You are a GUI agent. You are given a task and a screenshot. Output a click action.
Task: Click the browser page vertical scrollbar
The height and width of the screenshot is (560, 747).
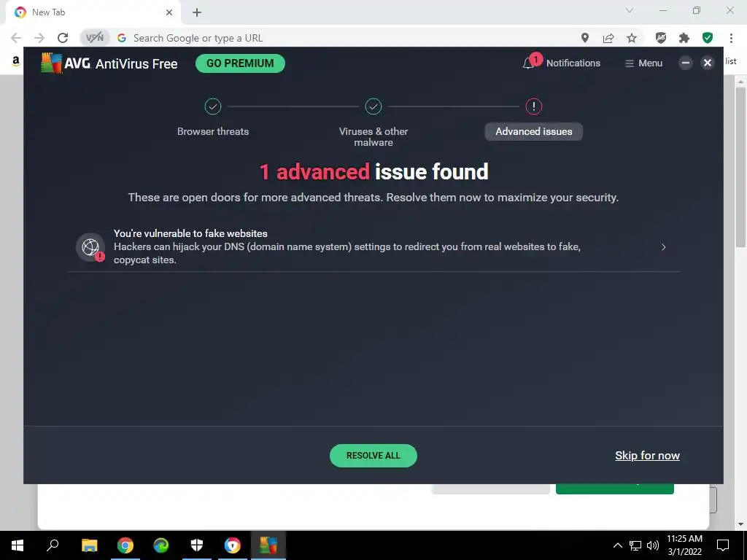click(740, 167)
